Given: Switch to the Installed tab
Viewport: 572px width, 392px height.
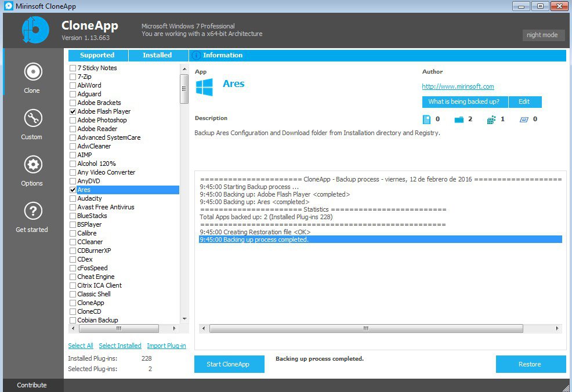Looking at the screenshot, I should (x=157, y=55).
